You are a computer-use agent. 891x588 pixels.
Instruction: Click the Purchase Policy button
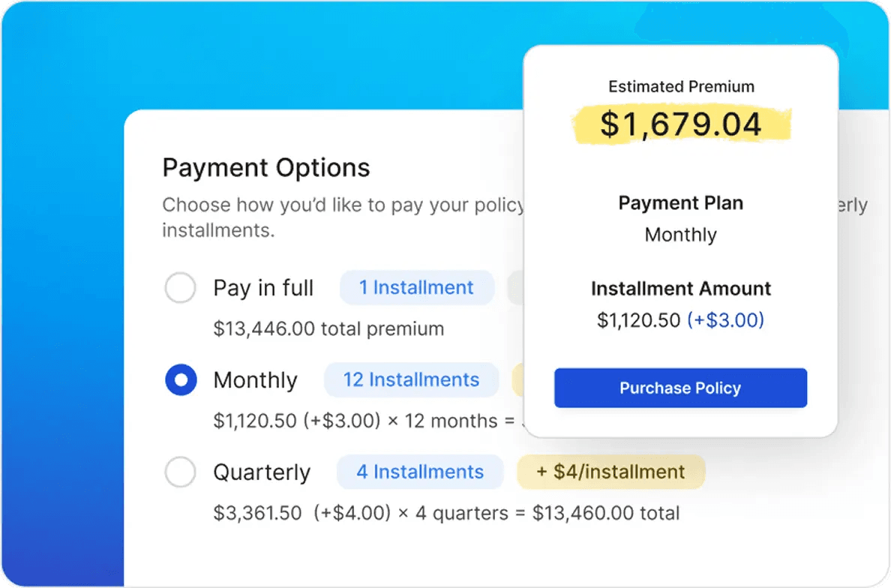[x=680, y=388]
